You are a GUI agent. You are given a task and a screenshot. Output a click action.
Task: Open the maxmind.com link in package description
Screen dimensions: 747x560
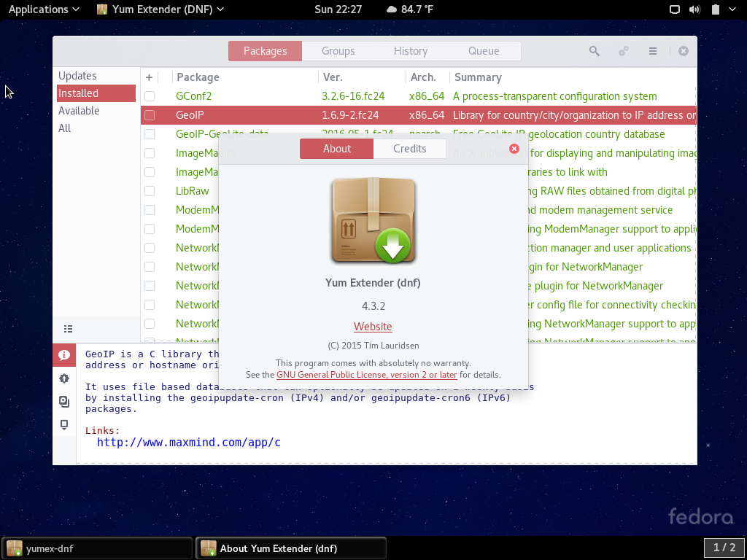tap(189, 443)
